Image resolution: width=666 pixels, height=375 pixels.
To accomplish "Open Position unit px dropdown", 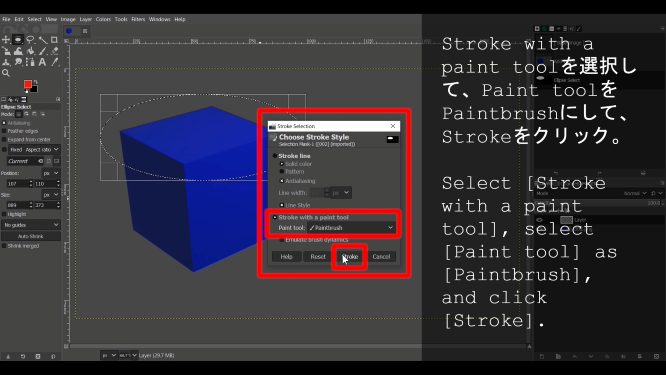I will point(51,173).
